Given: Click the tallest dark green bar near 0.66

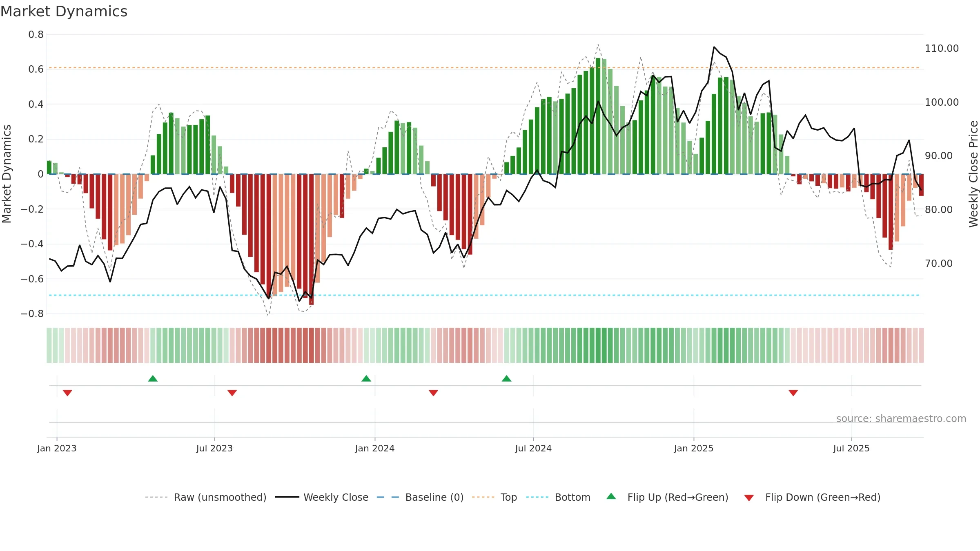Looking at the screenshot, I should coord(598,116).
